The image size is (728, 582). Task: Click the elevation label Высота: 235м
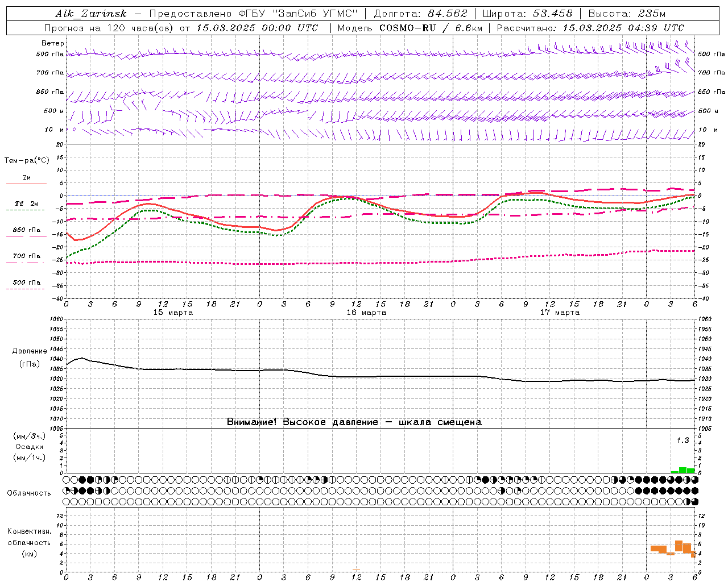[x=627, y=14]
